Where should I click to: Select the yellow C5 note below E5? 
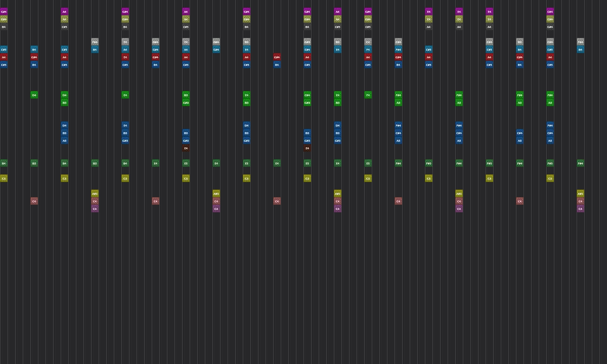coord(246,178)
